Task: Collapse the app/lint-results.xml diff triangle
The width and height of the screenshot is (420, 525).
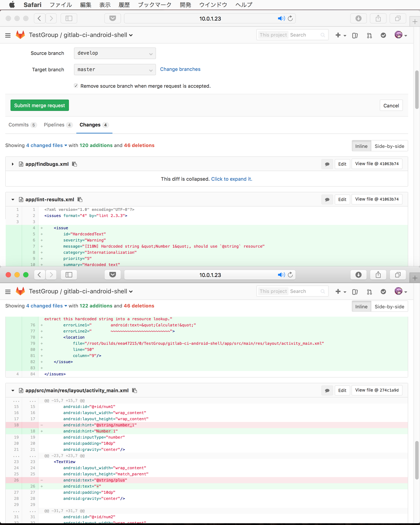Action: (x=13, y=199)
